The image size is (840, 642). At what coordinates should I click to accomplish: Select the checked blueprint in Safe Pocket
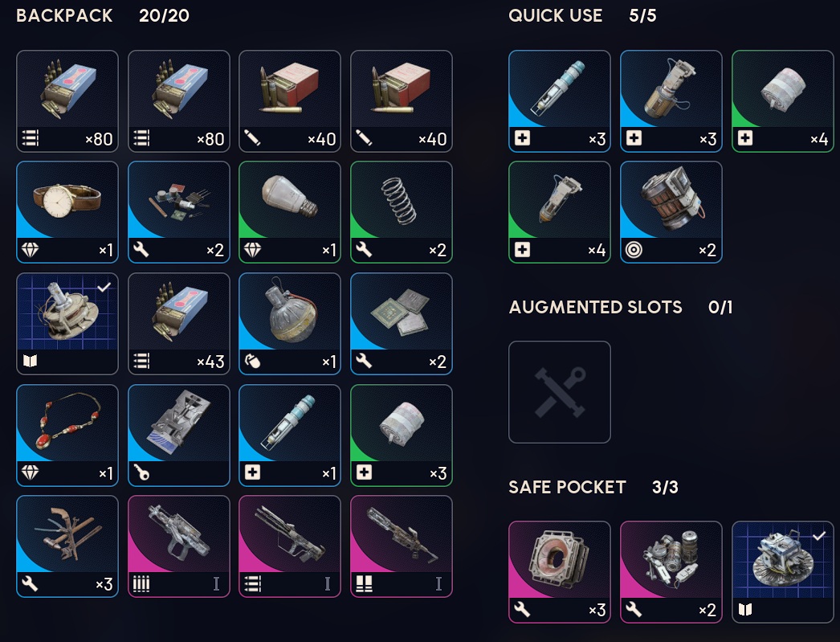click(x=783, y=572)
